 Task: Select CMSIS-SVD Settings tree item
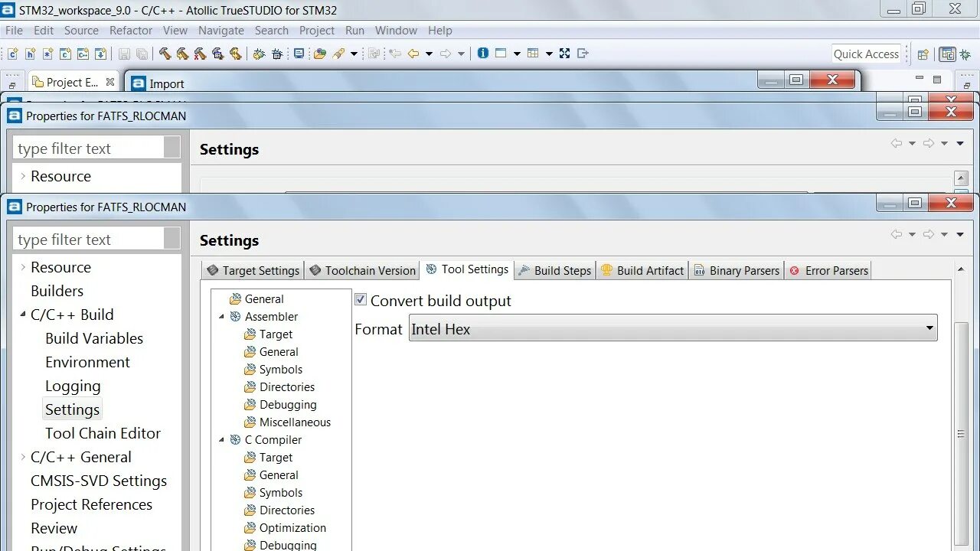tap(99, 481)
